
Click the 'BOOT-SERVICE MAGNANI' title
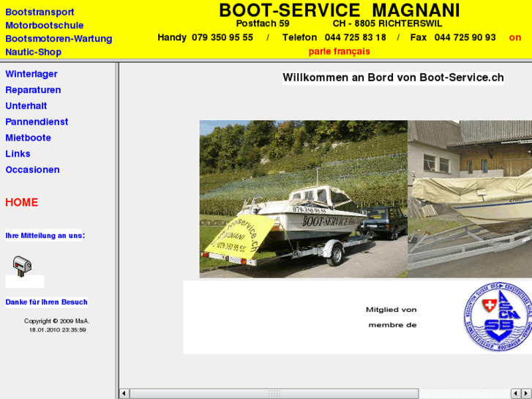[340, 10]
